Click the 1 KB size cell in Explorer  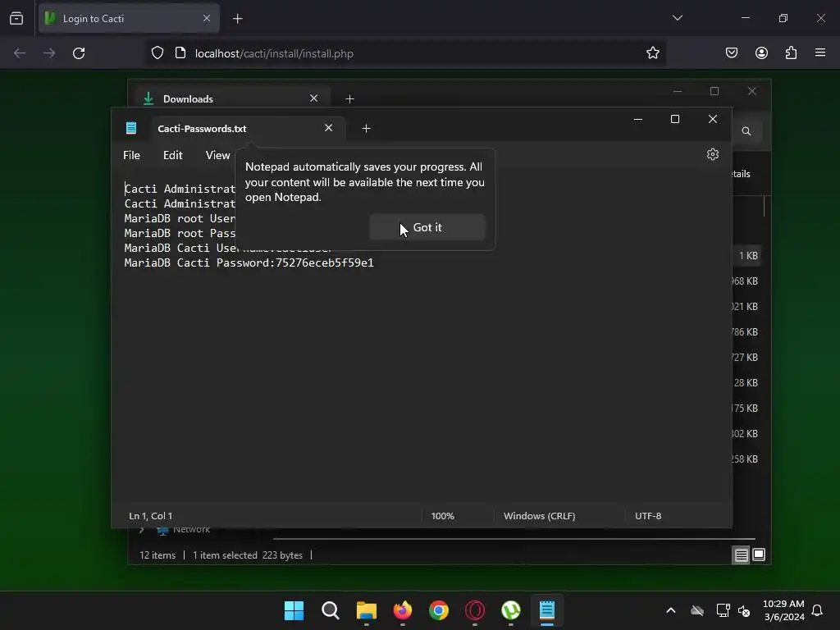coord(748,256)
